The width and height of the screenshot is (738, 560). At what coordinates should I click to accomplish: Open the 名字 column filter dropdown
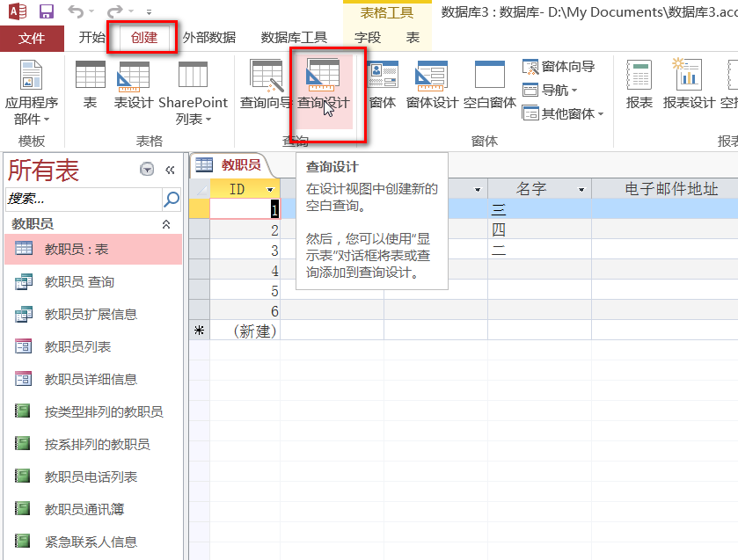[581, 190]
